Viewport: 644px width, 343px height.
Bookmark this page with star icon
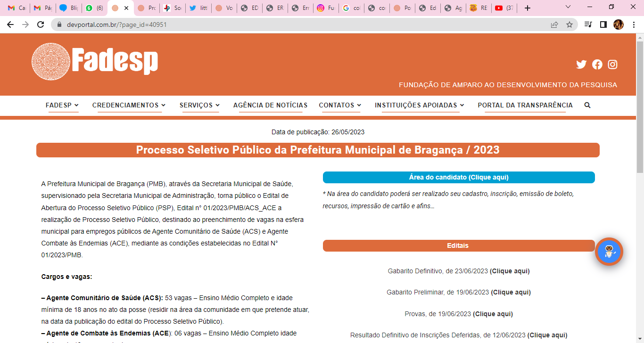coord(570,24)
